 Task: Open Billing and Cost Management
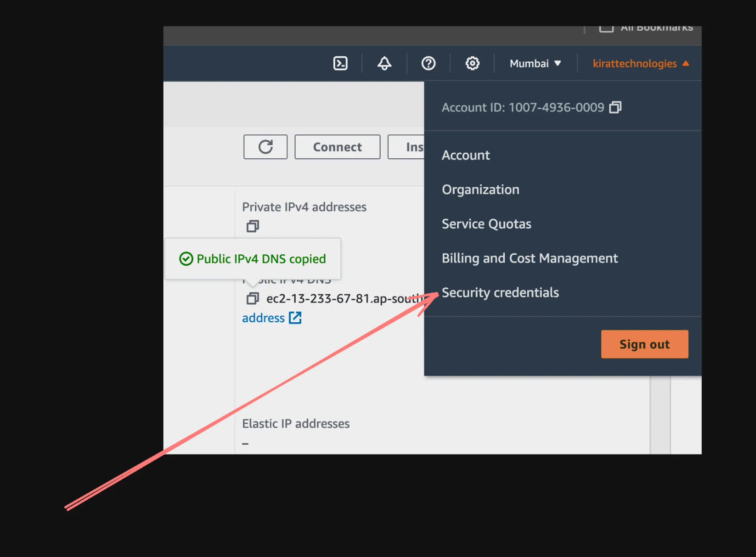(530, 258)
